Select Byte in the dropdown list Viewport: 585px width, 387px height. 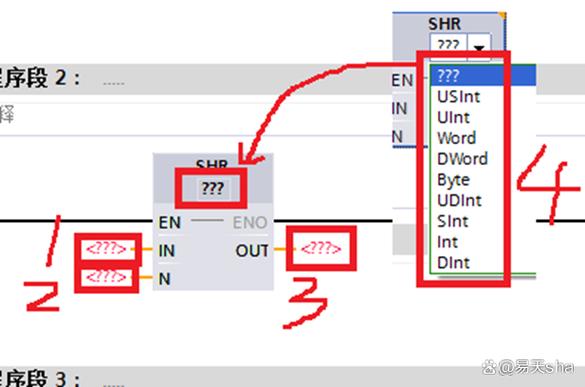[x=453, y=180]
